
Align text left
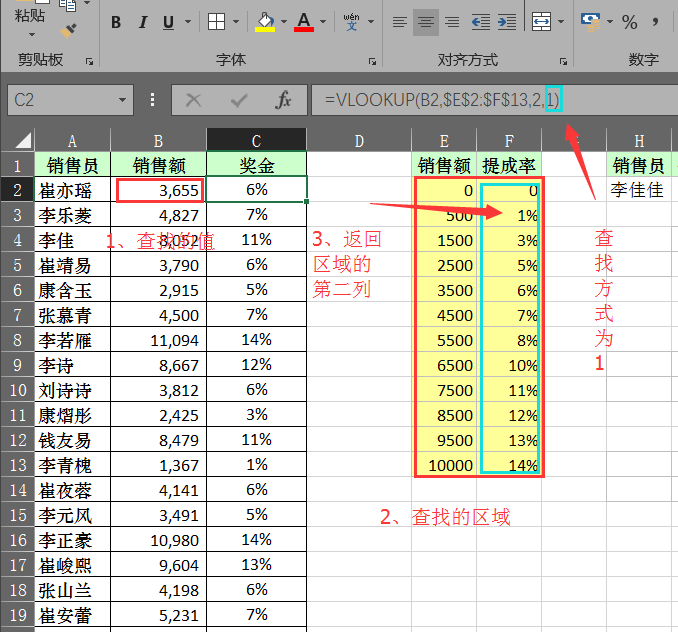tap(400, 22)
